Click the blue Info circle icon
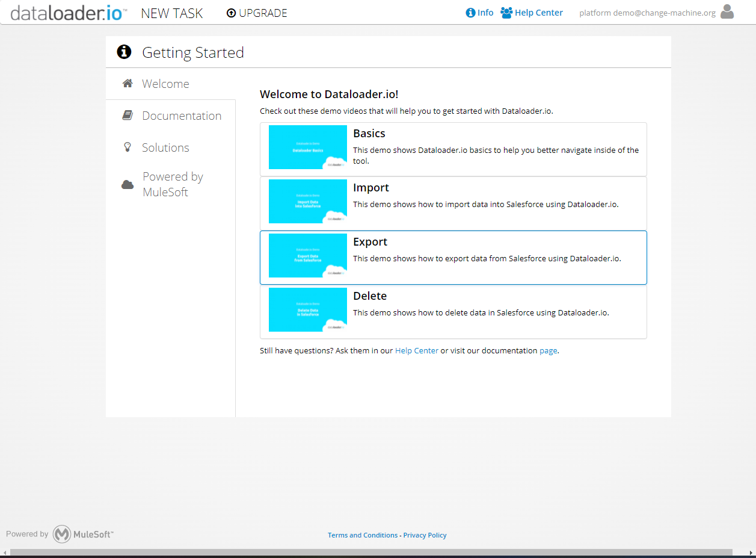Viewport: 756px width, 558px height. point(471,13)
